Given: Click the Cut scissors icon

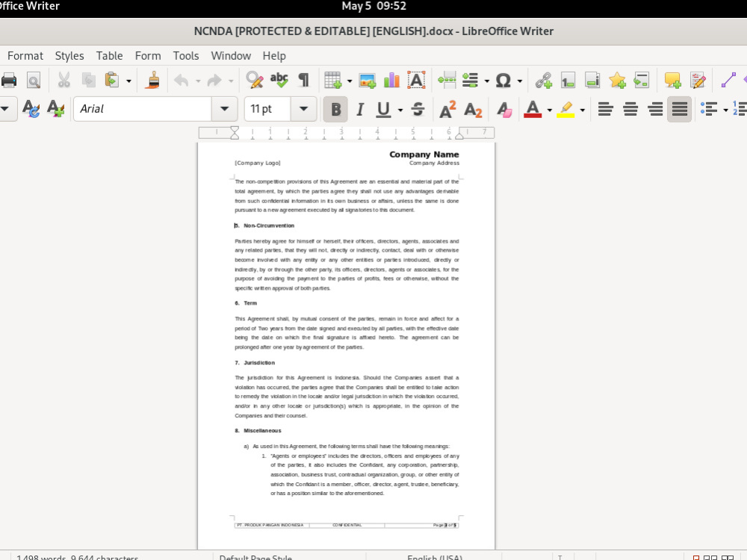Looking at the screenshot, I should click(x=63, y=81).
